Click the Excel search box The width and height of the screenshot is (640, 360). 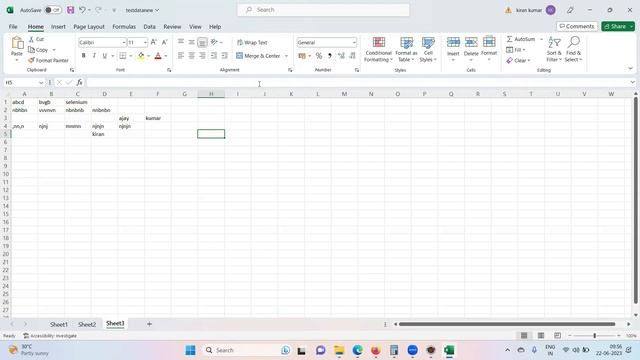click(323, 10)
